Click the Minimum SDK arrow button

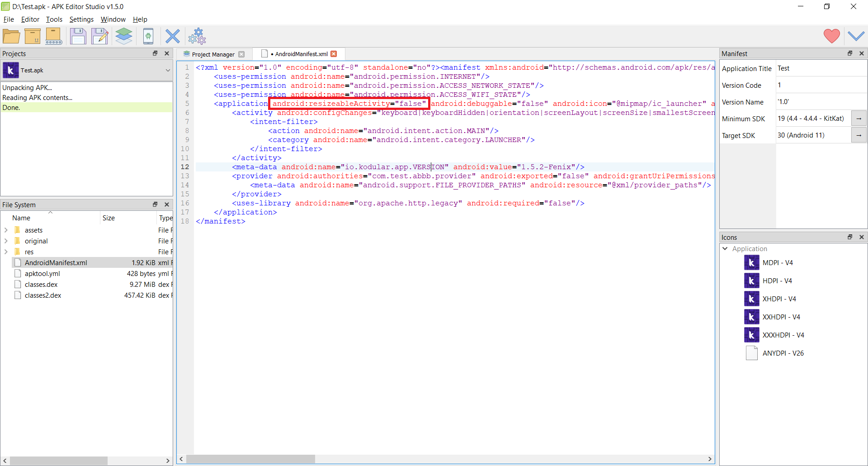coord(859,119)
